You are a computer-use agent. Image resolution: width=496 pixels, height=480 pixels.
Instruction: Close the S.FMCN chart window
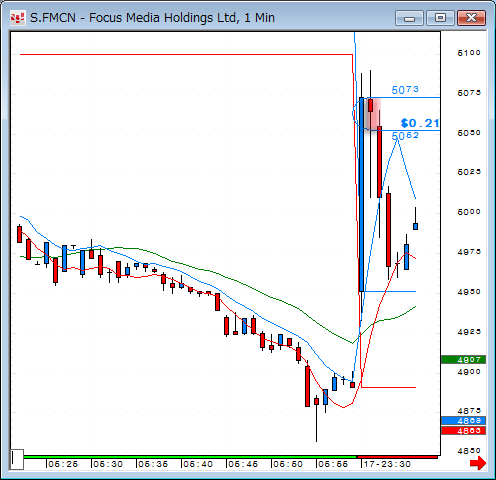(x=471, y=18)
